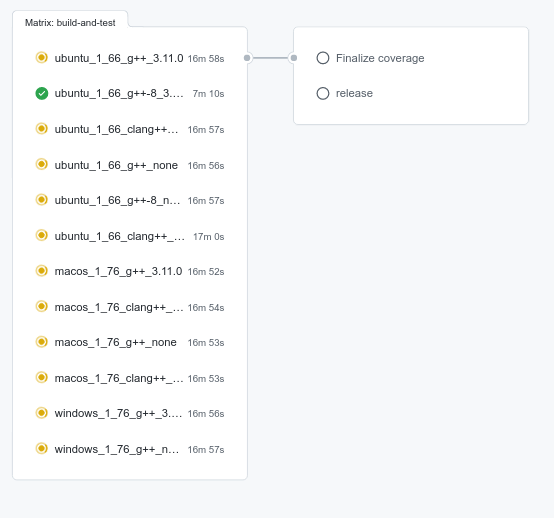Click 17m 0s duration text

(208, 236)
